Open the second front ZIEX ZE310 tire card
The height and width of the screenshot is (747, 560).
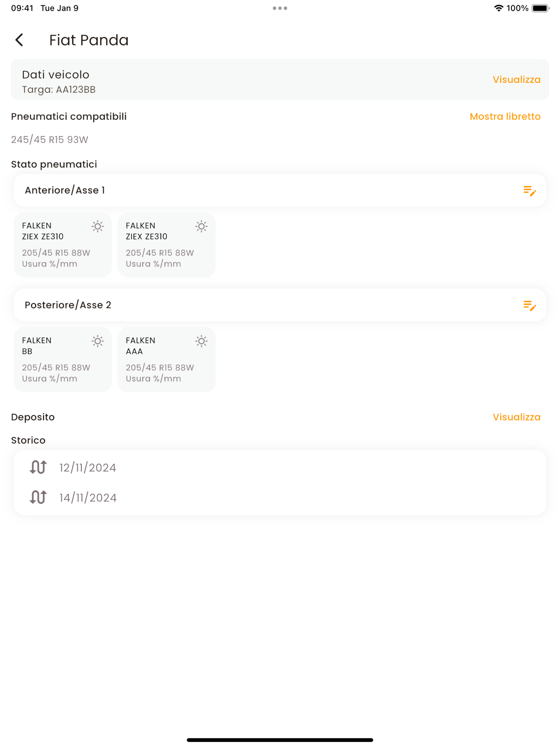(x=166, y=245)
